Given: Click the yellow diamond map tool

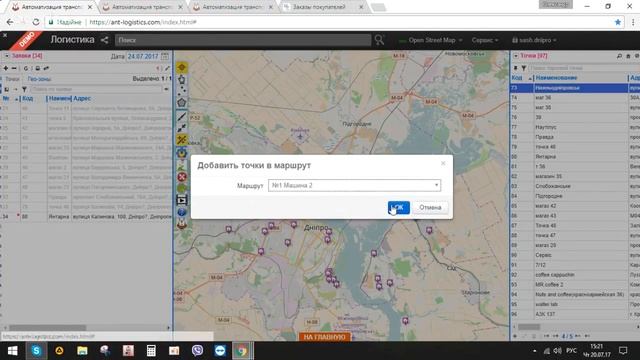Looking at the screenshot, I should pyautogui.click(x=182, y=67).
